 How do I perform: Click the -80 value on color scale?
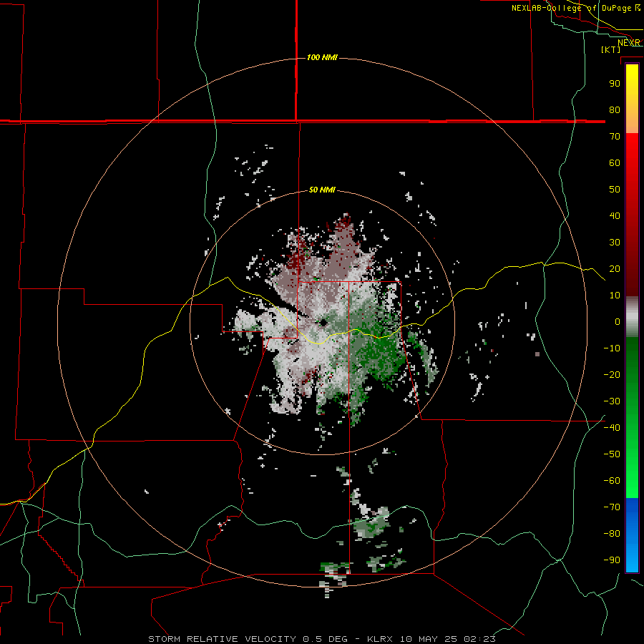[612, 534]
